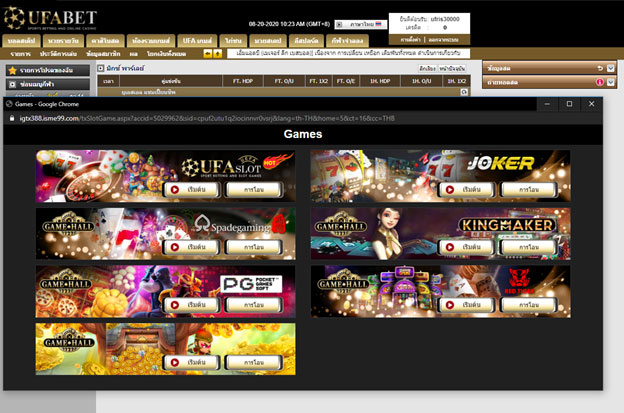Click the FT. 1X2 column header

pos(319,81)
